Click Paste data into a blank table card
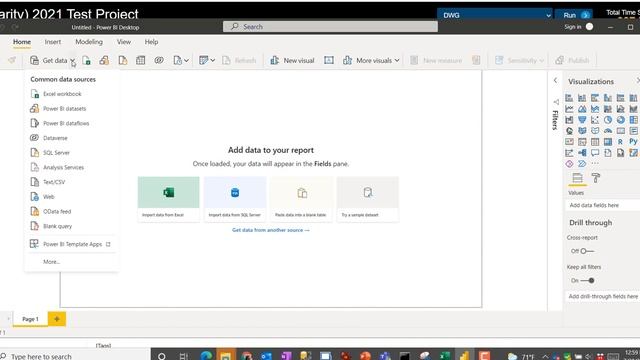640x360 pixels. (x=301, y=199)
